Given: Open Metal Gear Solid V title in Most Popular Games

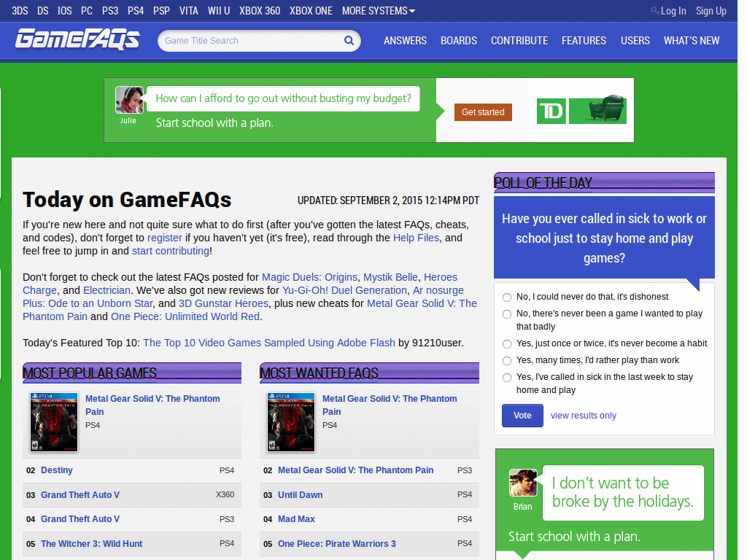Looking at the screenshot, I should coord(152,405).
